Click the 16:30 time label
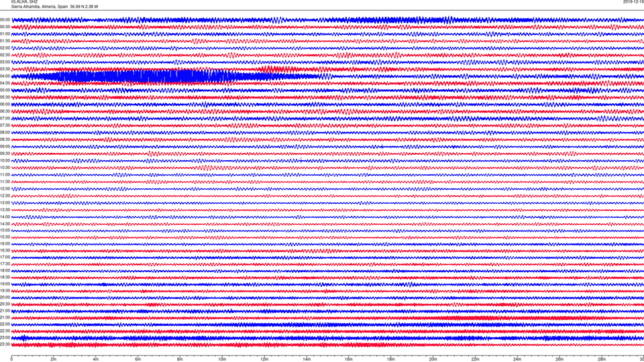 point(5,250)
